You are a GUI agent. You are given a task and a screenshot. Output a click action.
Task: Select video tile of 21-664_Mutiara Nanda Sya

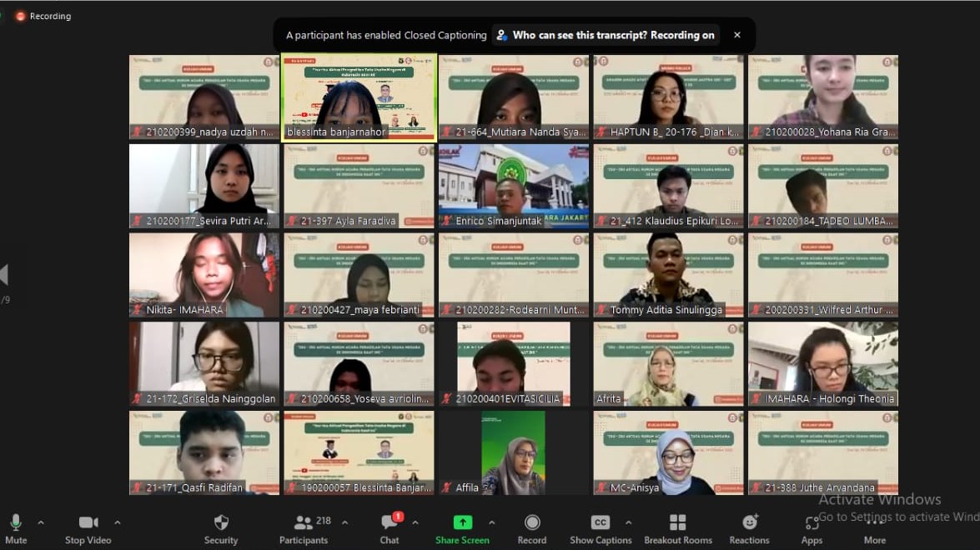[514, 97]
